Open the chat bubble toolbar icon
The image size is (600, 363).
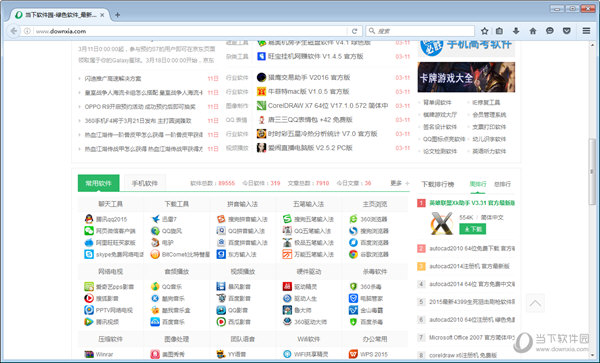tap(550, 31)
